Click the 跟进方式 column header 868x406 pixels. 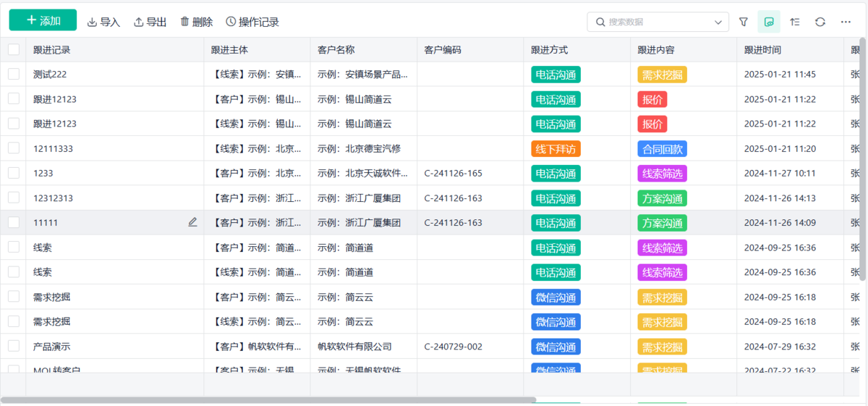pyautogui.click(x=550, y=50)
